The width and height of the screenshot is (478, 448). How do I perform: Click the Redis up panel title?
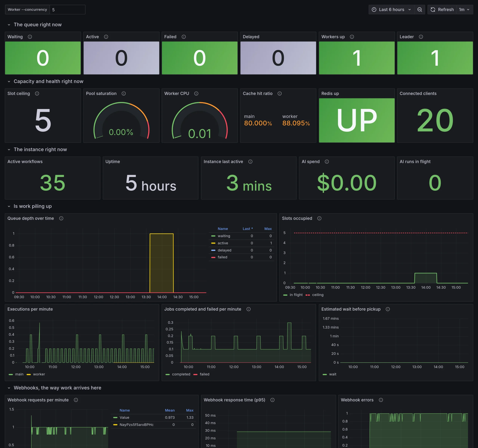click(330, 94)
